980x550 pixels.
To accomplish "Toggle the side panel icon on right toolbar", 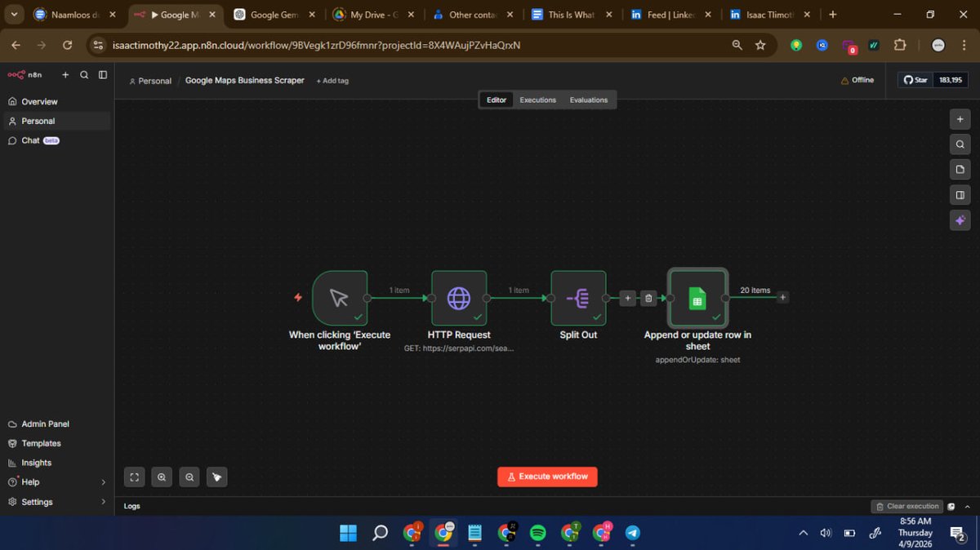I will pyautogui.click(x=960, y=195).
